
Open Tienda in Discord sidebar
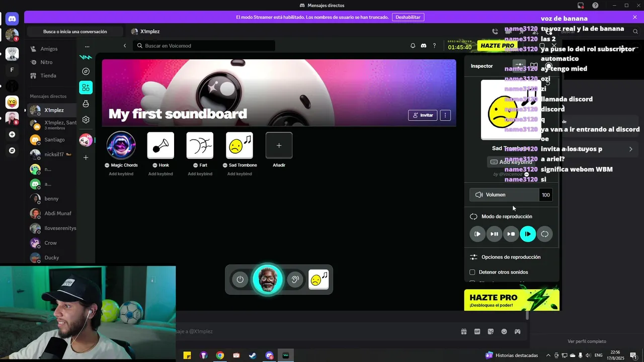48,75
